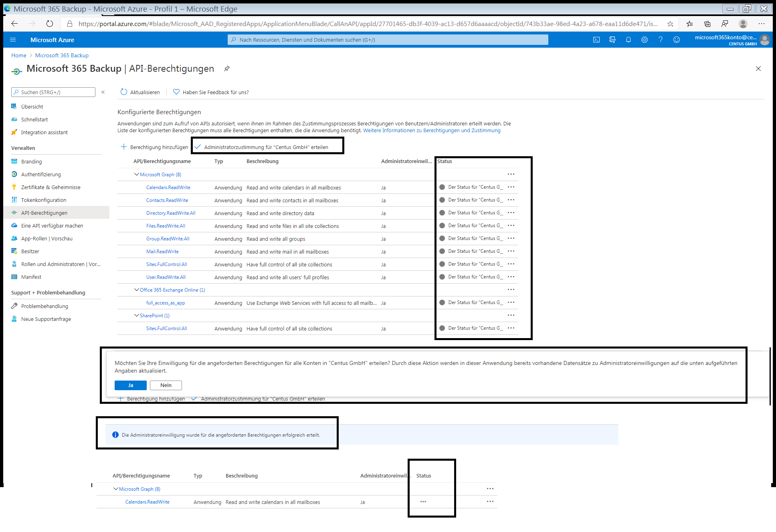776x532 pixels.
Task: Collapse Office 365 Exchange Online (1) group
Action: pyautogui.click(x=136, y=290)
